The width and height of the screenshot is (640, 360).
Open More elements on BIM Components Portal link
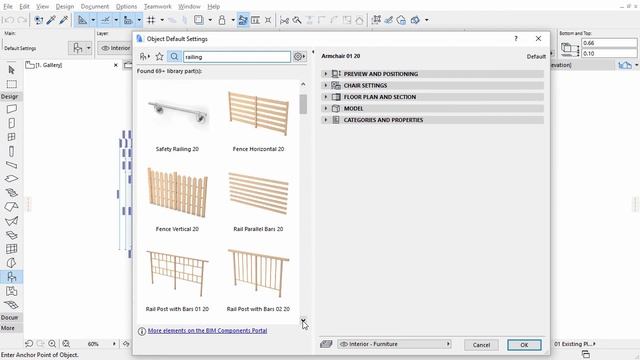tap(207, 331)
